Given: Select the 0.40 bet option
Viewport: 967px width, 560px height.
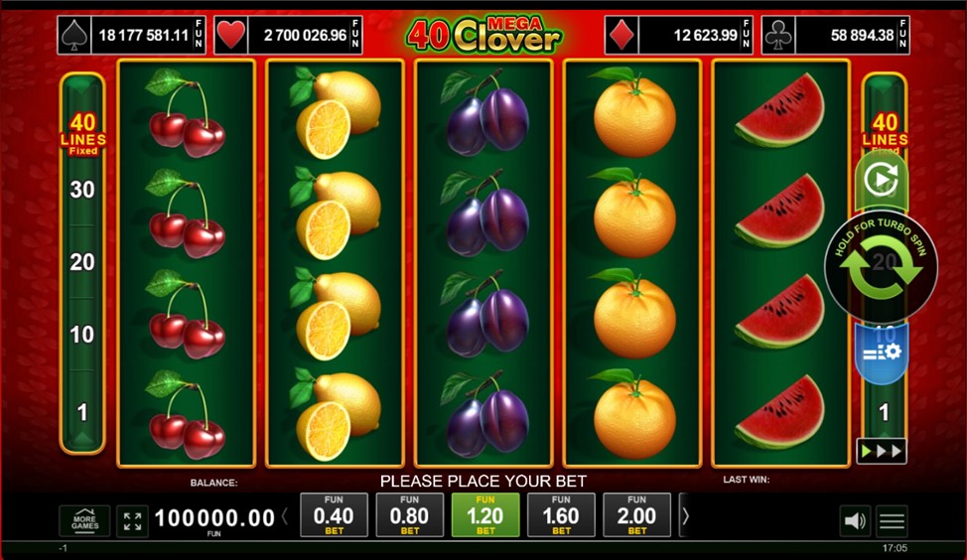Looking at the screenshot, I should tap(334, 515).
